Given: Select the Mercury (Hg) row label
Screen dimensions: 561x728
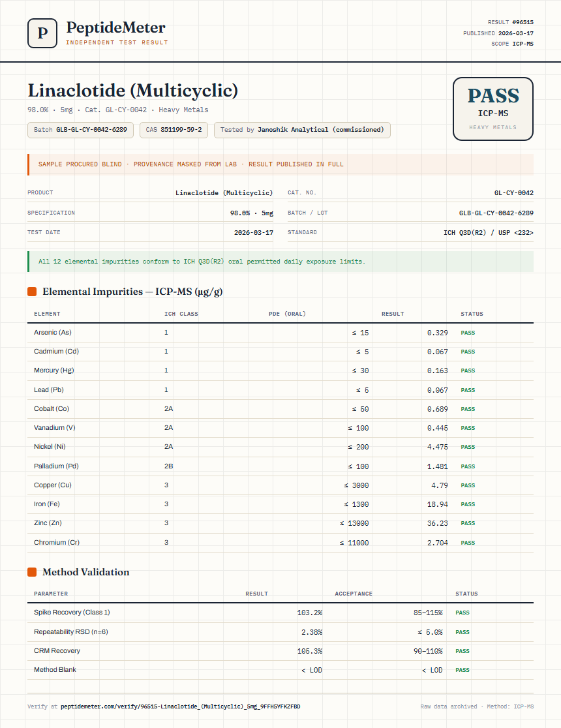Looking at the screenshot, I should point(54,371).
